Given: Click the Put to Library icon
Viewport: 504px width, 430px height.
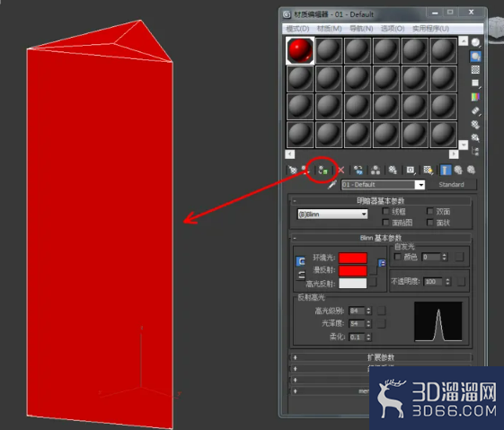Looking at the screenshot, I should (393, 170).
